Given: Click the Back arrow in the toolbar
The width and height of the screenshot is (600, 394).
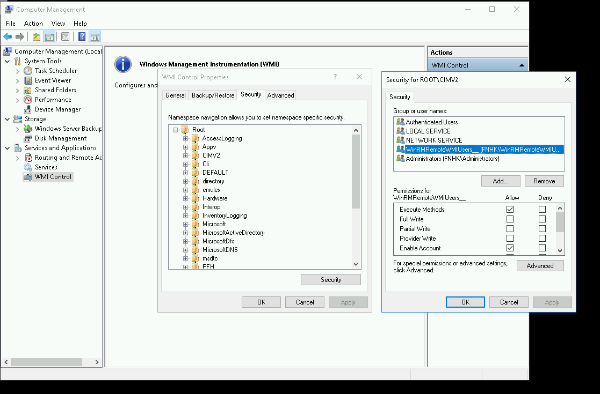Looking at the screenshot, I should click(7, 37).
